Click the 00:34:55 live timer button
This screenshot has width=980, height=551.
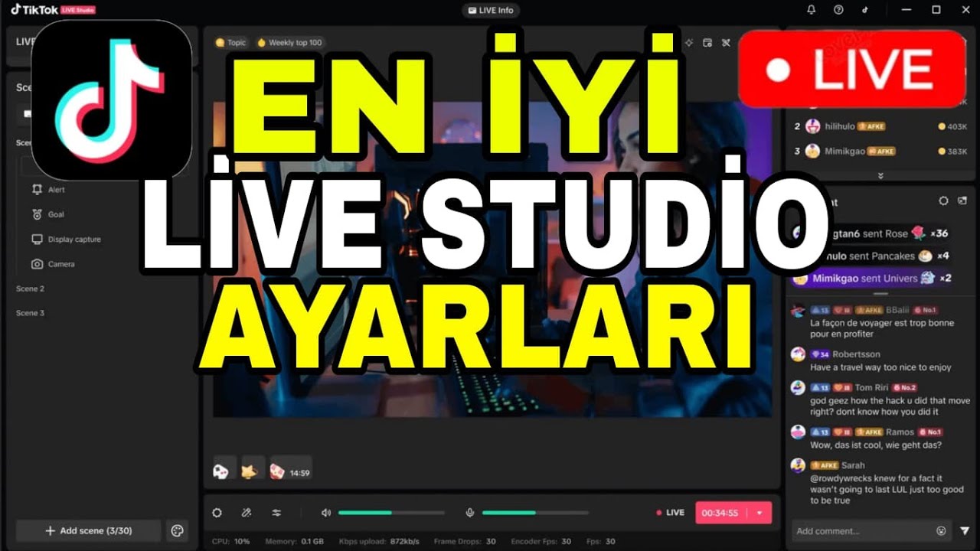click(720, 513)
